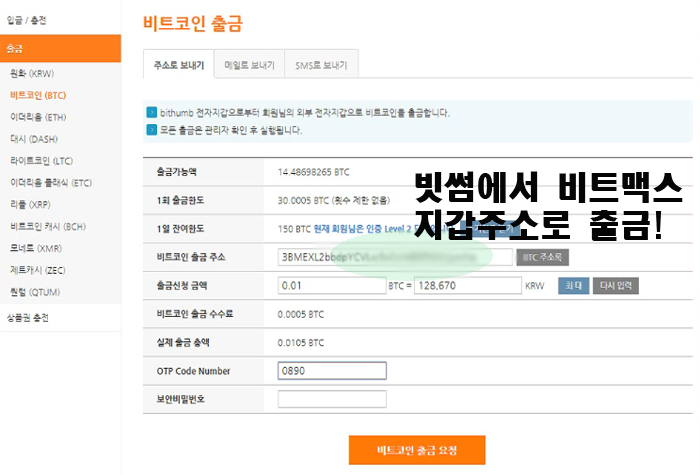Open the 입금 / 충전 sidebar section
700x475 pixels.
[26, 20]
